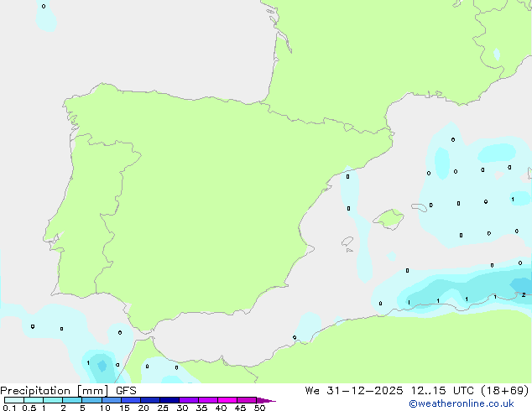Click the legend tick label "50"
Viewport: 532px width, 411px height.
[260, 408]
